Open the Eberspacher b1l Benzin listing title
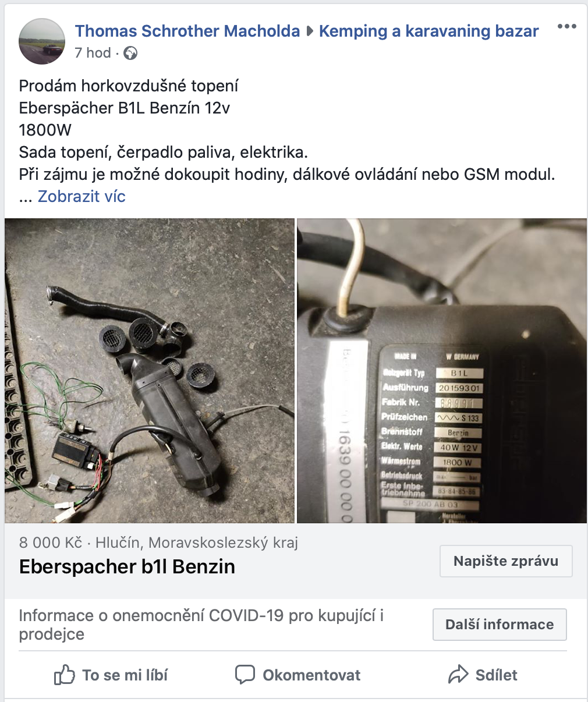This screenshot has height=702, width=588. [127, 566]
